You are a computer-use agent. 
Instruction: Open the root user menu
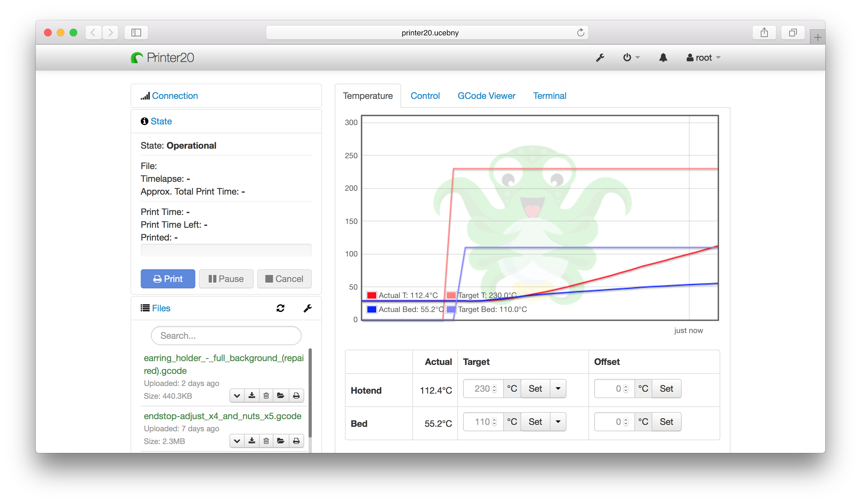pyautogui.click(x=703, y=58)
